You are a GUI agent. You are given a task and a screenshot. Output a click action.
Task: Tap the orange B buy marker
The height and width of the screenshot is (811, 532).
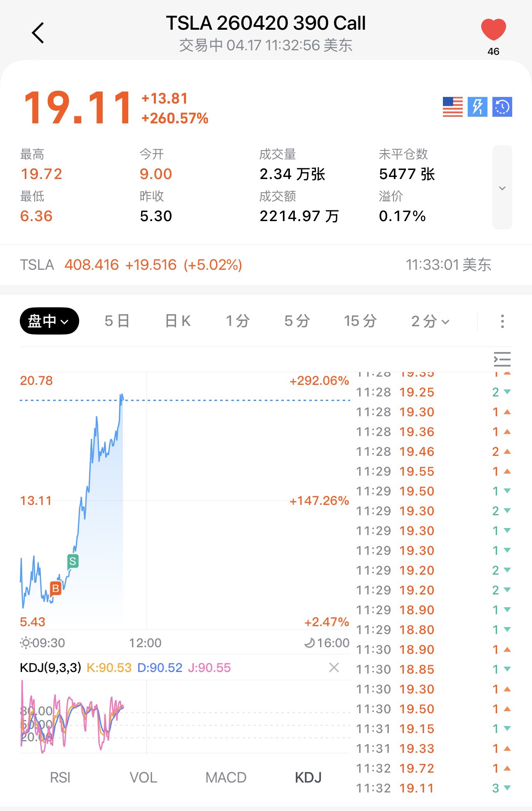pyautogui.click(x=55, y=588)
